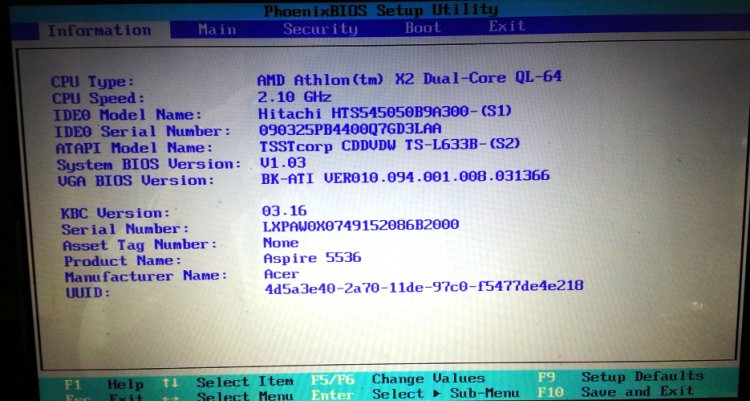
Task: Select the 4d5a3e40-2a70-11de UUID value
Action: pos(424,287)
